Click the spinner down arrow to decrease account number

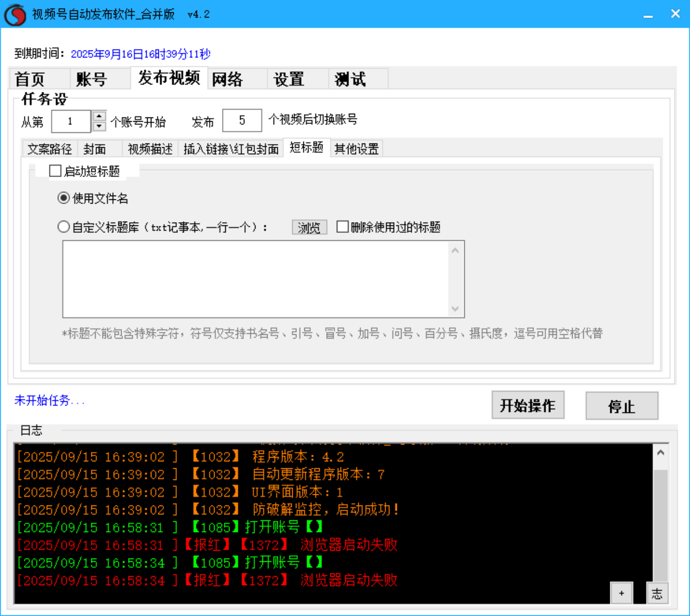pos(99,125)
